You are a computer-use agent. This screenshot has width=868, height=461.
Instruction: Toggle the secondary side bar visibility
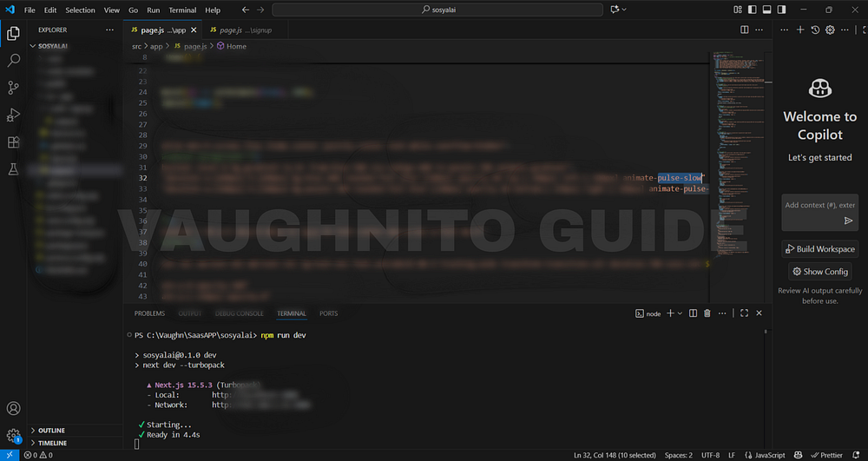pyautogui.click(x=781, y=10)
